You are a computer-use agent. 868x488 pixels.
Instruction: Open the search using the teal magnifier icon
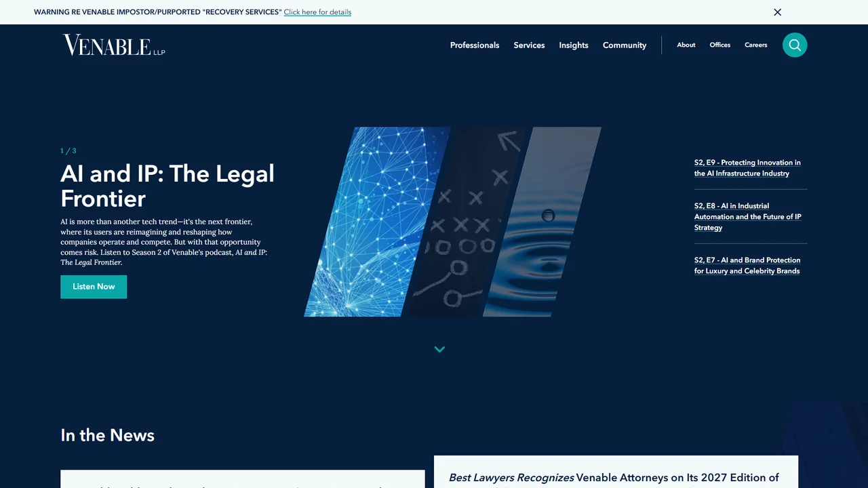coord(795,45)
